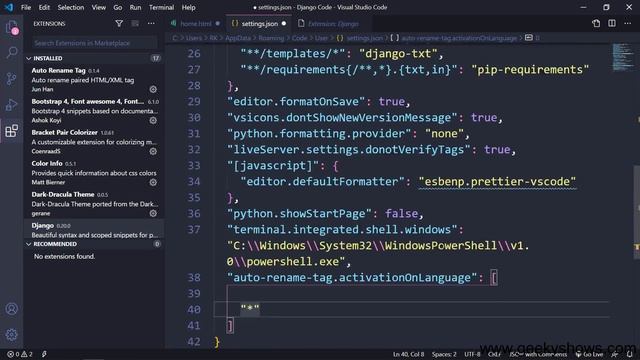Click unsaved dot on settings.json tab
This screenshot has height=360, width=640.
pos(284,24)
